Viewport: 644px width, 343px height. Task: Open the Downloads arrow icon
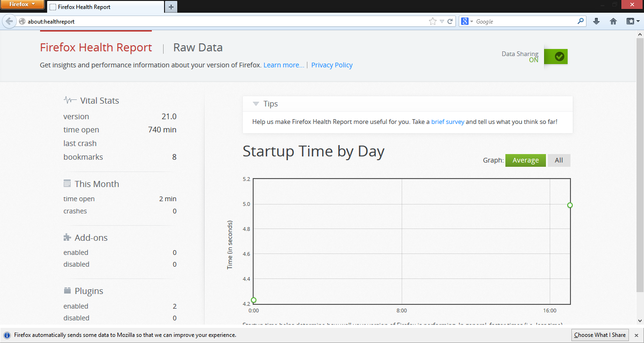point(596,21)
